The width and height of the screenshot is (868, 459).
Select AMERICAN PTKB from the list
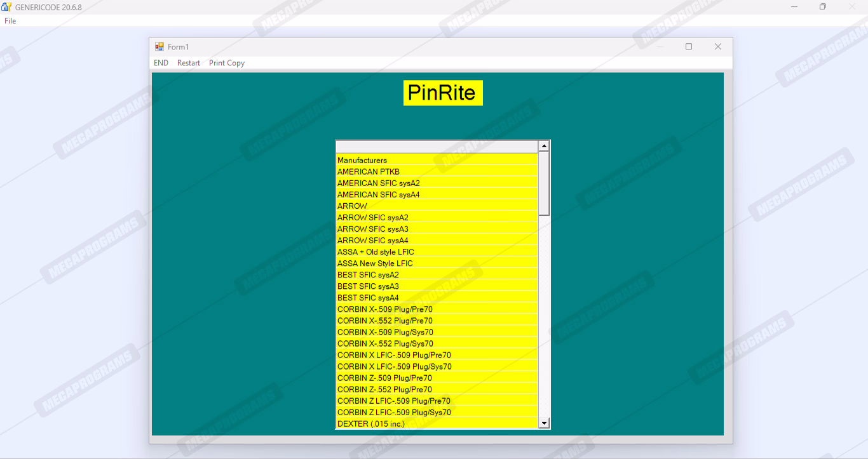pyautogui.click(x=369, y=172)
